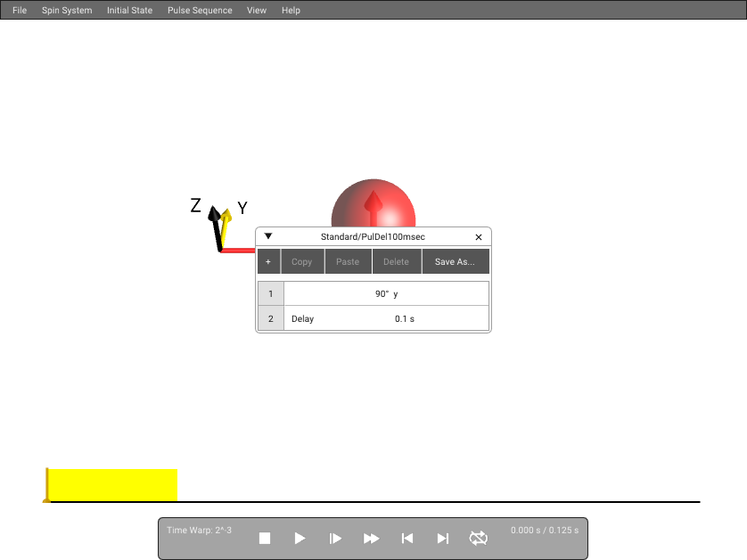
Task: Open the Spin System menu
Action: (x=67, y=10)
